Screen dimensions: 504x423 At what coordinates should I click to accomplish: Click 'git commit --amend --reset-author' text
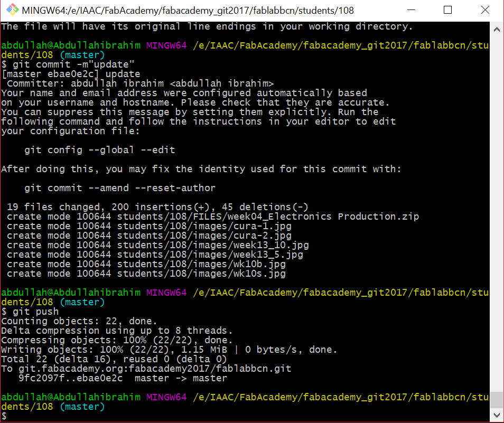click(x=120, y=188)
